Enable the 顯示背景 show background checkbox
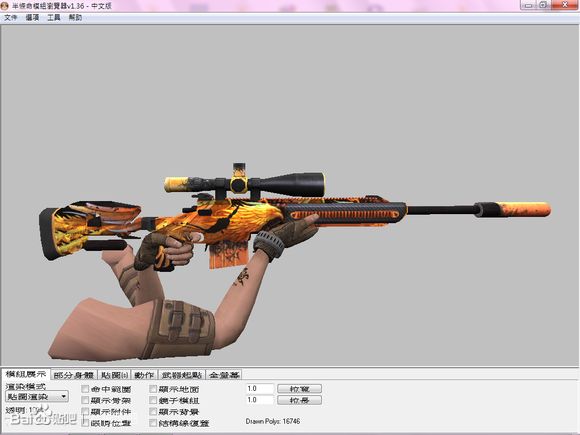The image size is (580, 435). click(153, 411)
